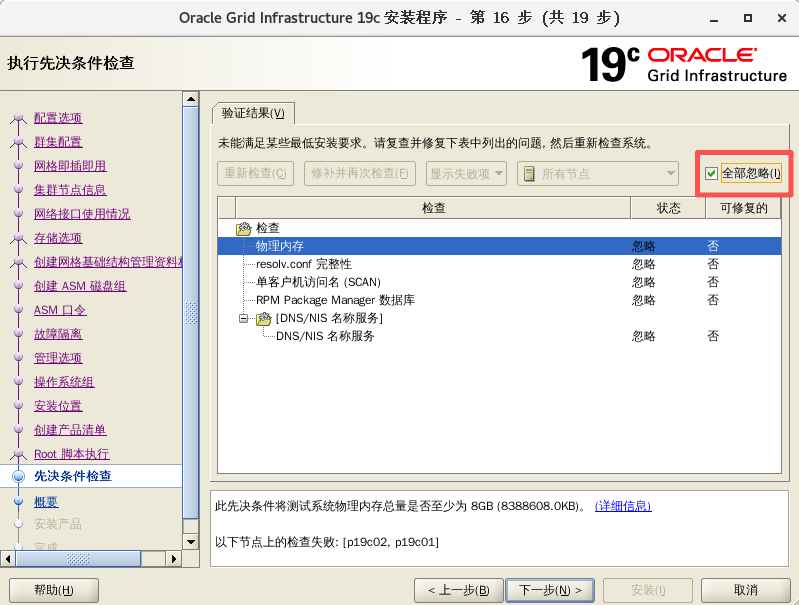Go to ASM 口令 step
This screenshot has height=605, width=799.
click(60, 310)
